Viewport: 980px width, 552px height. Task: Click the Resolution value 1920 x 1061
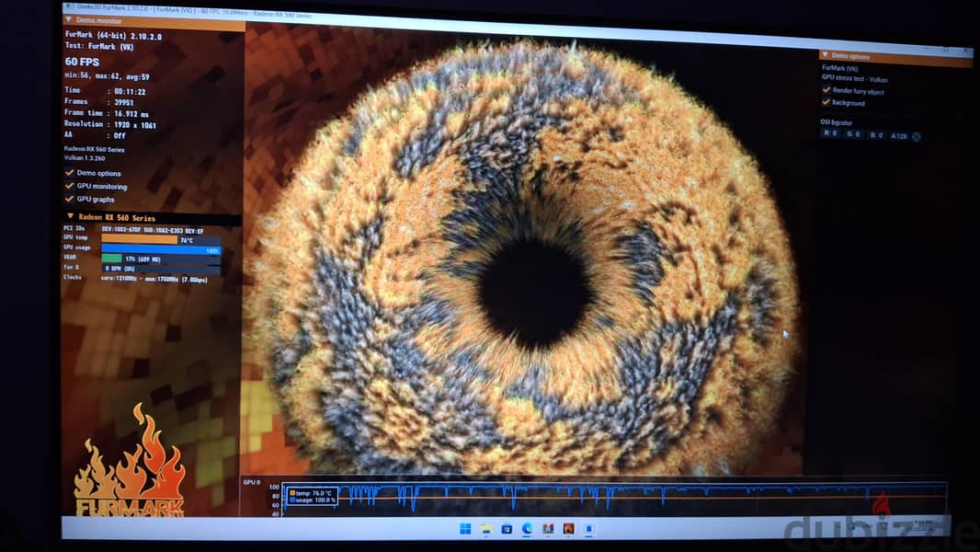pos(135,125)
